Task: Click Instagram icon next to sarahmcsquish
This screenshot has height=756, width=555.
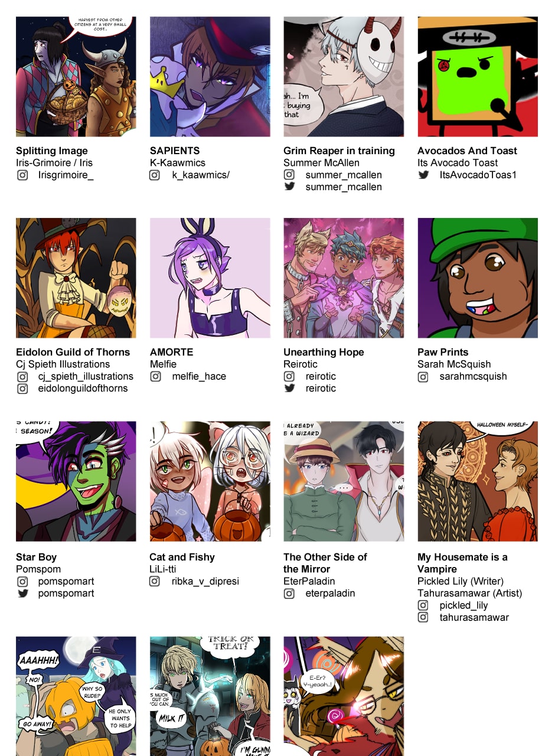Action: point(423,376)
